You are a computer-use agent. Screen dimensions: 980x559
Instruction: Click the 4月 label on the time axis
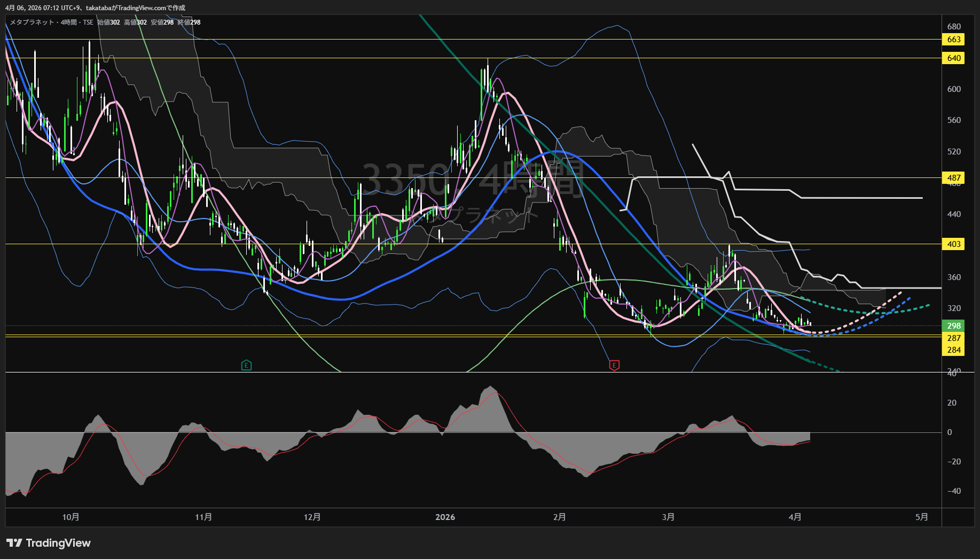795,517
